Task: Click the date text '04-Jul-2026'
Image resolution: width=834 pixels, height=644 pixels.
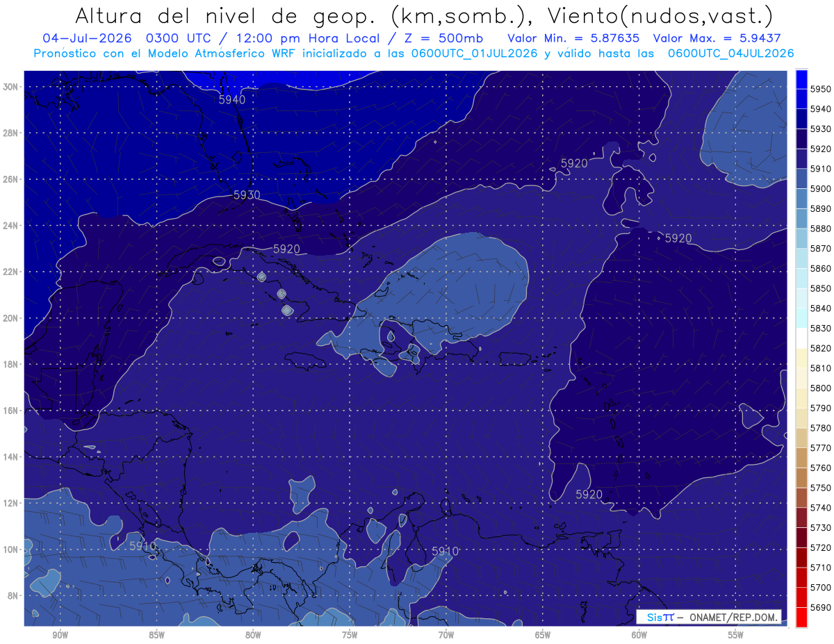Action: 87,38
